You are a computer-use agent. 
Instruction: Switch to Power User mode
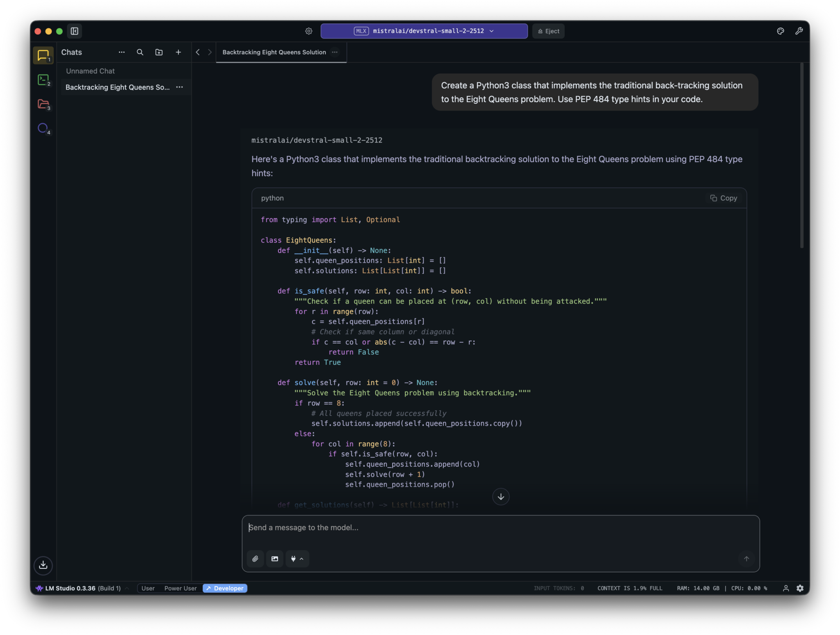(x=180, y=588)
